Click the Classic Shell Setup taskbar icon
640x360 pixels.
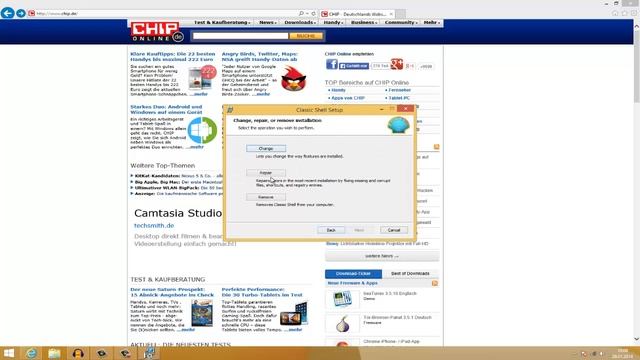(x=149, y=353)
